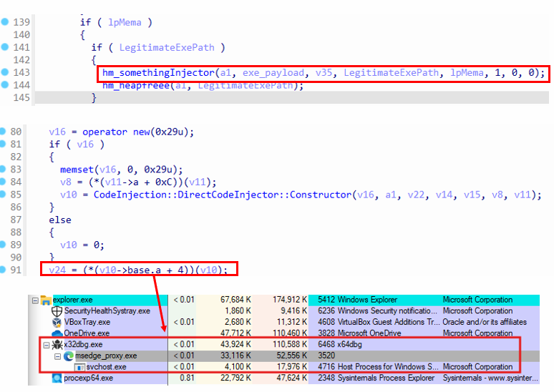
Task: Click the OneDrive cloud icon
Action: pyautogui.click(x=57, y=333)
